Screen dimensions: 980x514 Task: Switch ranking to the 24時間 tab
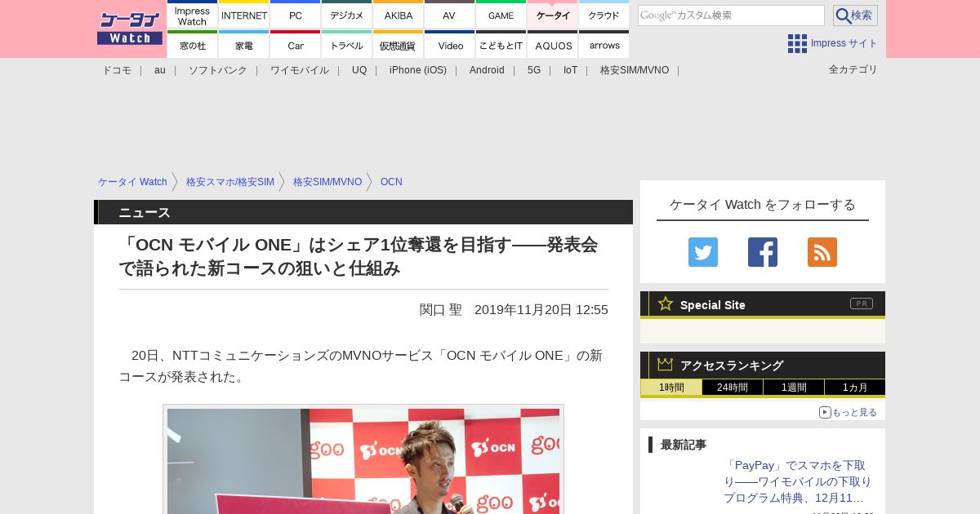[733, 388]
